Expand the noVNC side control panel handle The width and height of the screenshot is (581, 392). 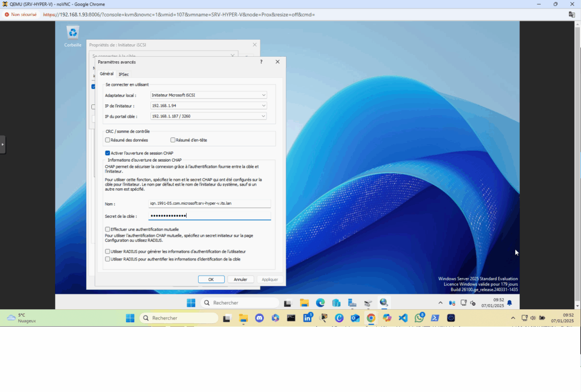(3, 145)
